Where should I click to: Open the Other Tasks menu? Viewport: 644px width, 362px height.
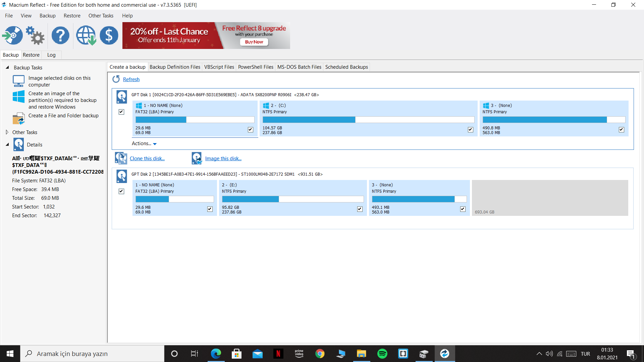(101, 16)
